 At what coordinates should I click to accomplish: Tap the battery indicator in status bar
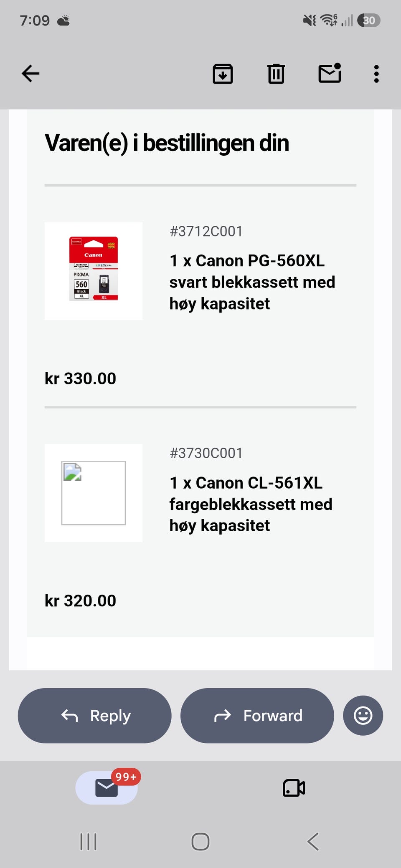[x=369, y=20]
